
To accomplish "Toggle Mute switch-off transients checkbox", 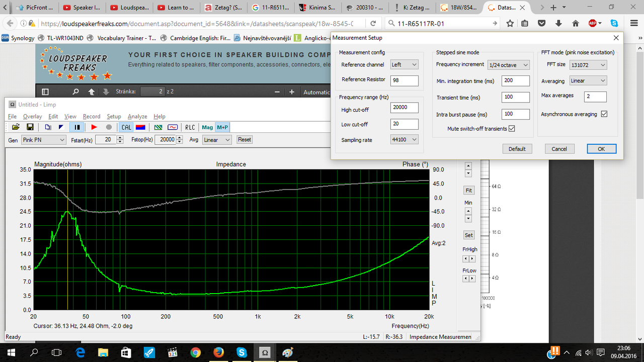I will tap(512, 129).
